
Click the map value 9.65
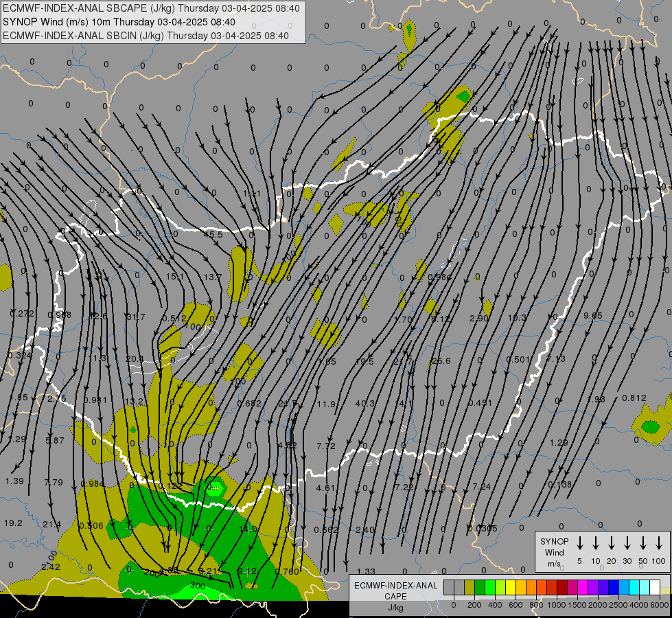point(592,315)
